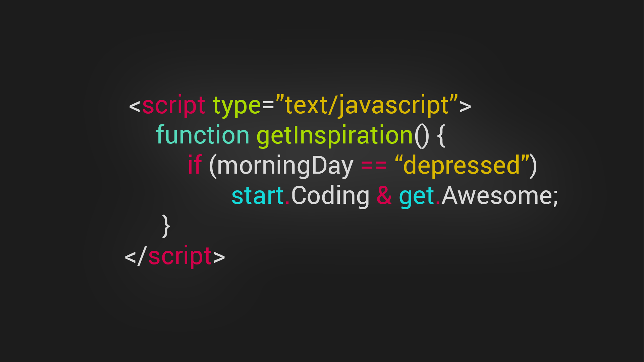Click the script opening tag
This screenshot has height=362, width=644.
(299, 105)
